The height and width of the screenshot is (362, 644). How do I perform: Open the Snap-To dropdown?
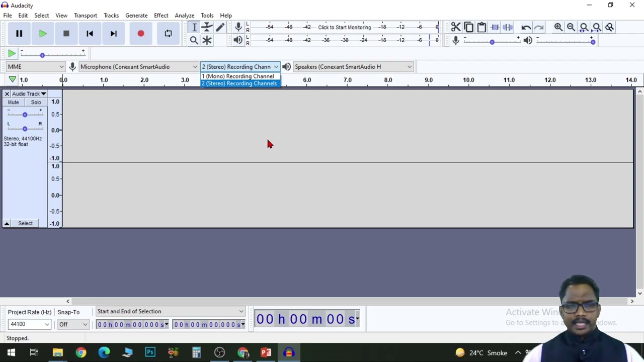point(73,324)
